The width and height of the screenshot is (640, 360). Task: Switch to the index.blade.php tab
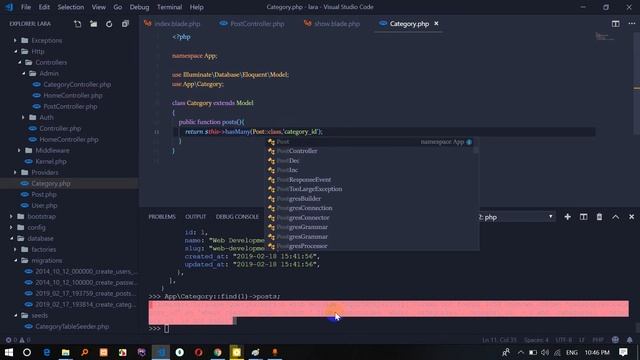[176, 24]
